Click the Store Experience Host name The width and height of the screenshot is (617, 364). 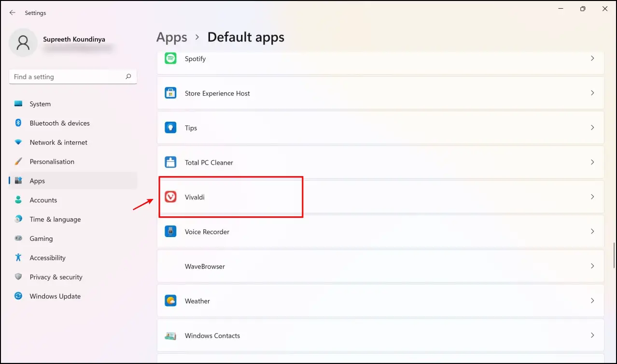coord(217,93)
